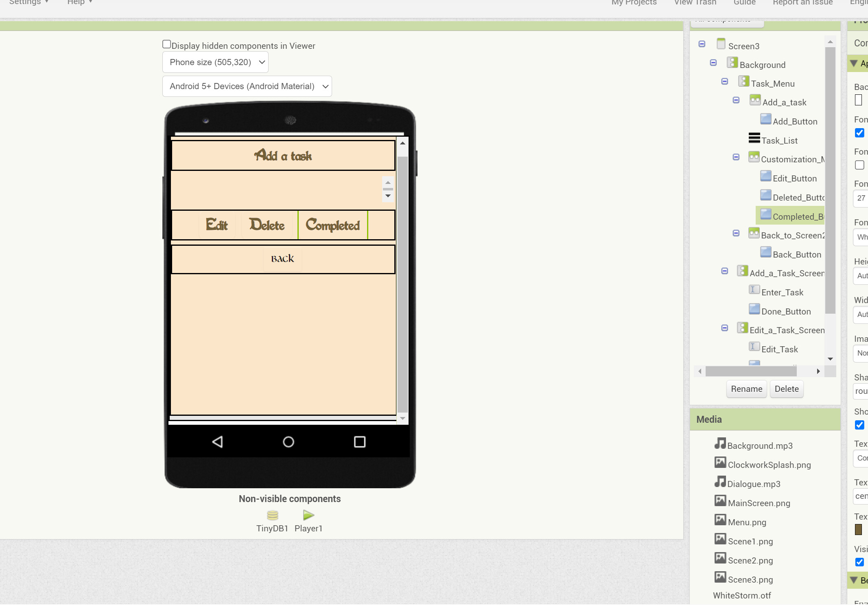Open the ClockworkSplash.png media item
Image resolution: width=868 pixels, height=605 pixels.
tap(768, 465)
